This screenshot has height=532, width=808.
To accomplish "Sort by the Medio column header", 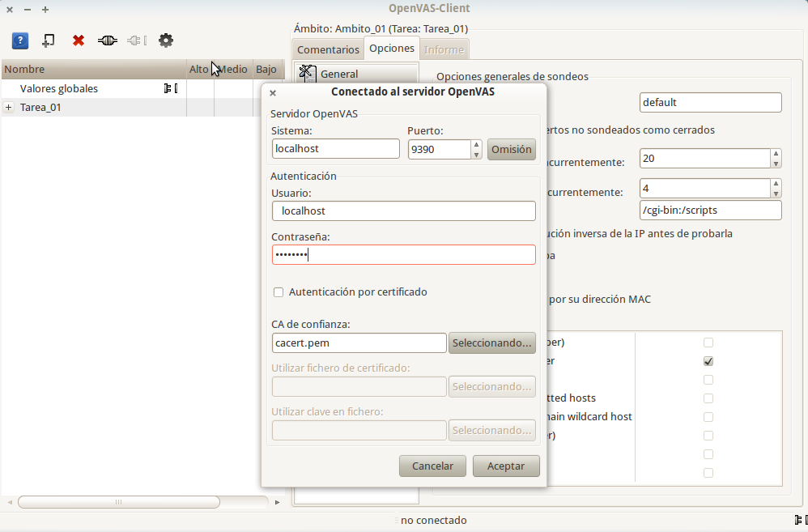I will [233, 69].
